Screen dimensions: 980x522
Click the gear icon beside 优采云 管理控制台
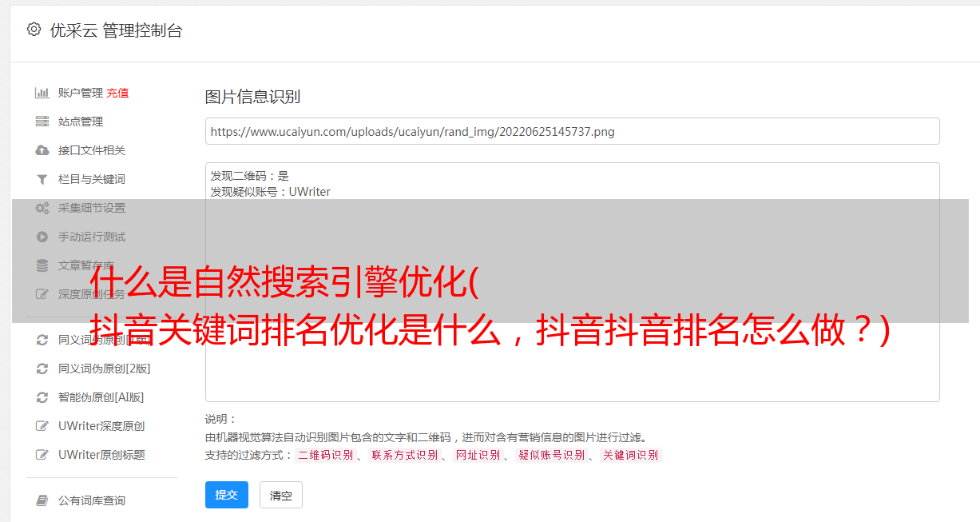tap(34, 30)
